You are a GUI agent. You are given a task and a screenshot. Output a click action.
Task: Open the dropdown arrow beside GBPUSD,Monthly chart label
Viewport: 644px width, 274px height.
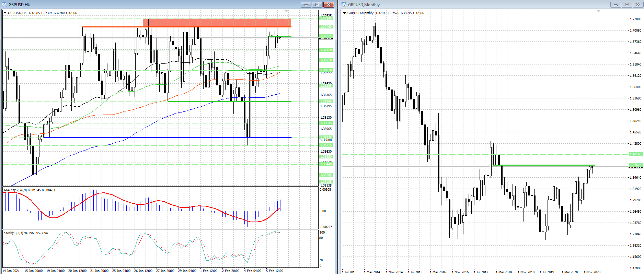(344, 13)
